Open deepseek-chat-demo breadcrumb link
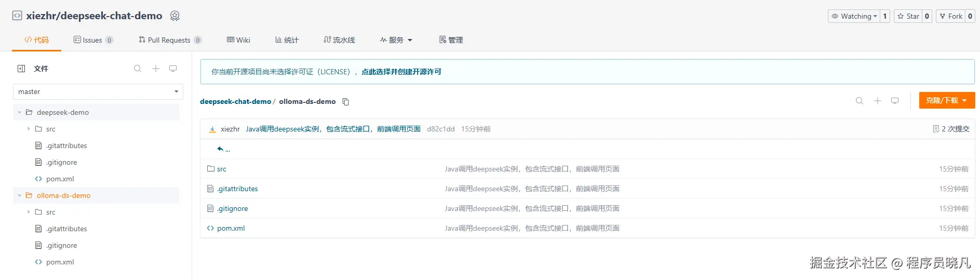Image resolution: width=980 pixels, height=279 pixels. click(x=235, y=101)
